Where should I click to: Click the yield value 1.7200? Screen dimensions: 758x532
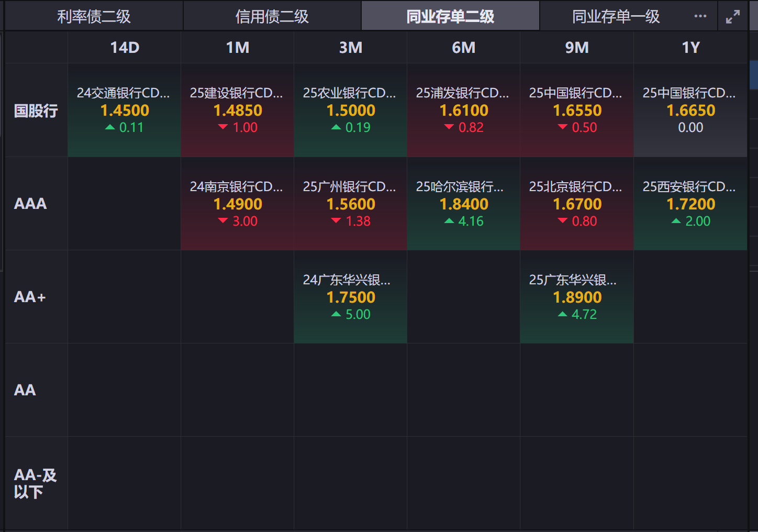pos(690,204)
